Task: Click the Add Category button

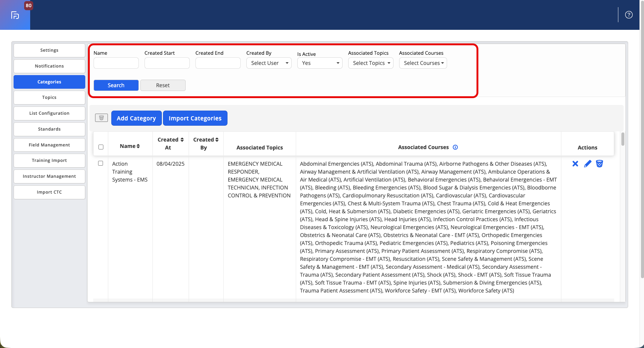Action: pos(136,118)
